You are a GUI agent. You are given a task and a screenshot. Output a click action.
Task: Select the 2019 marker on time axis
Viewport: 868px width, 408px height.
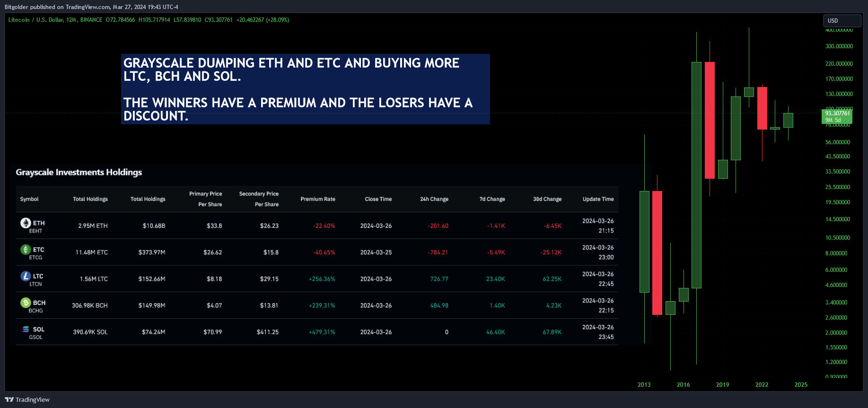pos(722,384)
